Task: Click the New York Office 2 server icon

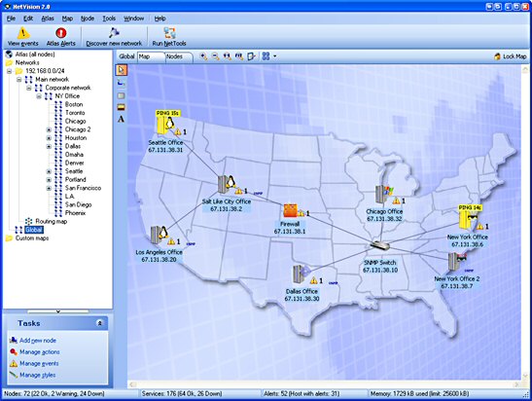Action: tap(457, 262)
